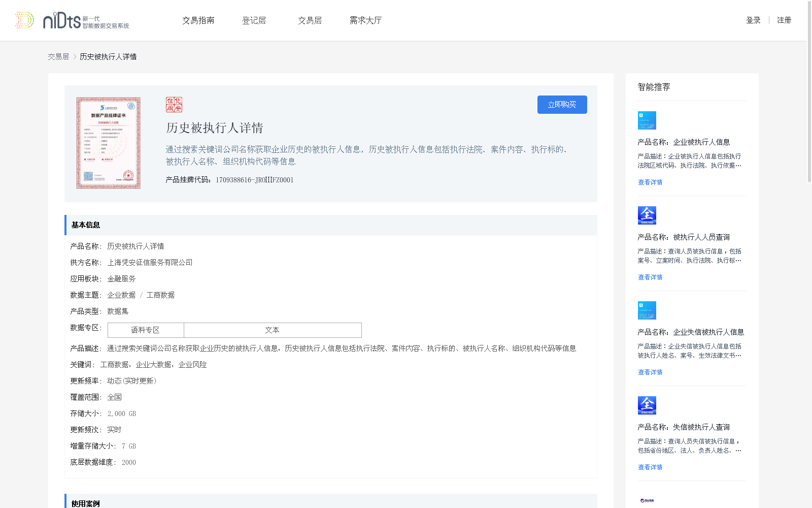Click the 动态(实时更新) update frequency value
Screen dimensions: 812x508
pyautogui.click(x=132, y=381)
